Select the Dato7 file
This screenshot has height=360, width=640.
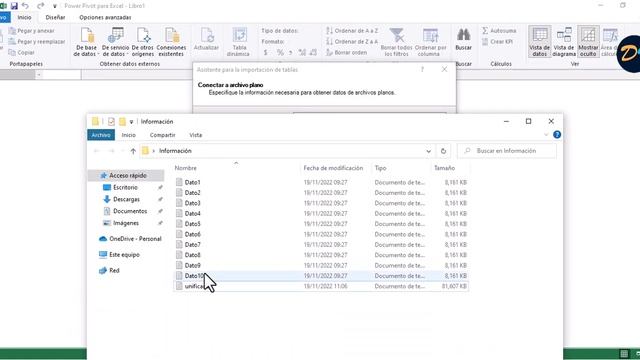pos(321,245)
